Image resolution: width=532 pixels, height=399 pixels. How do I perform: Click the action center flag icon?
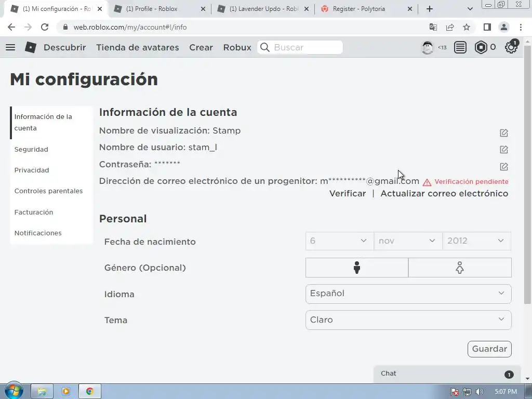click(x=454, y=392)
